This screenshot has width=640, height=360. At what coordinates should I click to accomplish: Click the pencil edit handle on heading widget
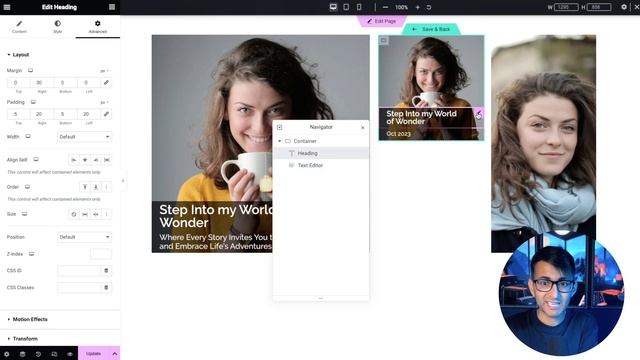tap(479, 113)
